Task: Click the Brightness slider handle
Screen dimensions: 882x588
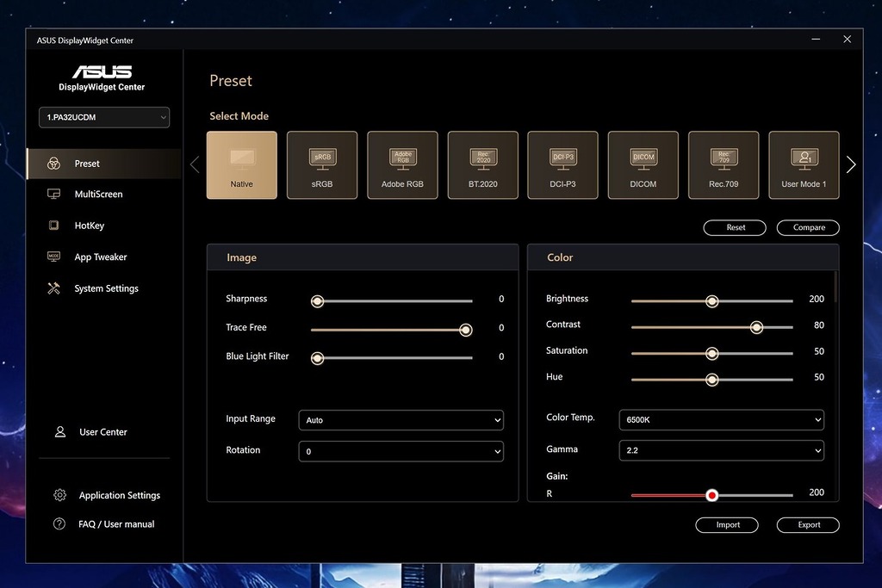Action: tap(712, 301)
